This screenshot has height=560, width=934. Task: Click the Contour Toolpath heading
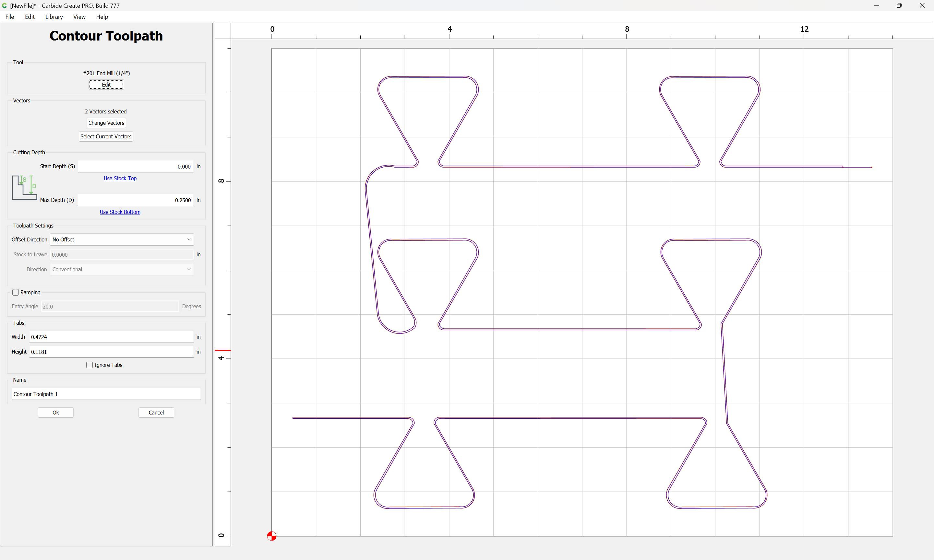coord(106,36)
